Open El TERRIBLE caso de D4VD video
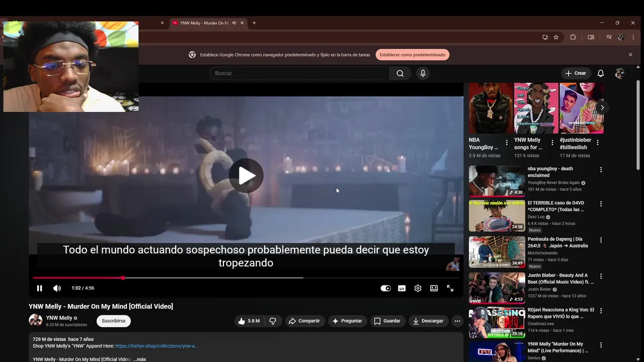 tap(497, 216)
